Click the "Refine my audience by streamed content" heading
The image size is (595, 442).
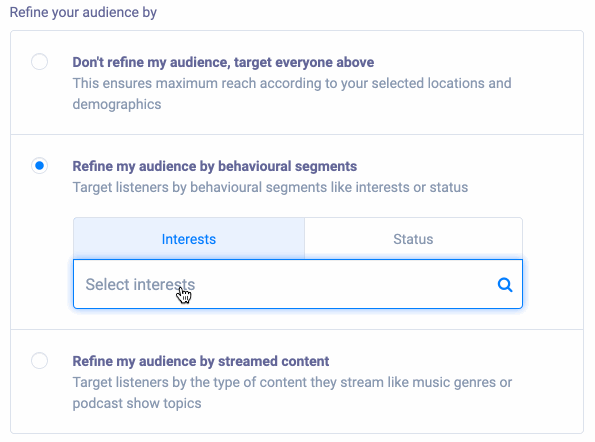click(201, 361)
